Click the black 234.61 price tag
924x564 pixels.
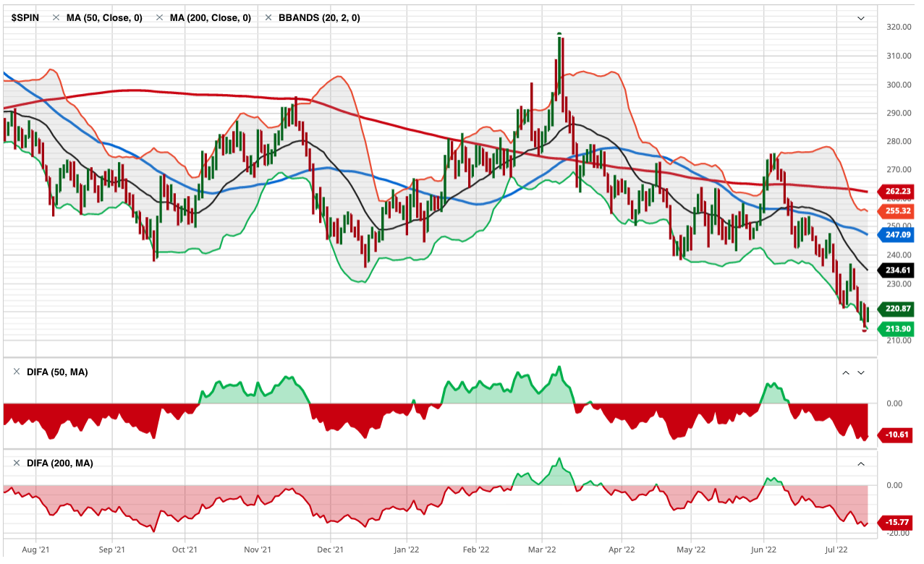(x=897, y=270)
